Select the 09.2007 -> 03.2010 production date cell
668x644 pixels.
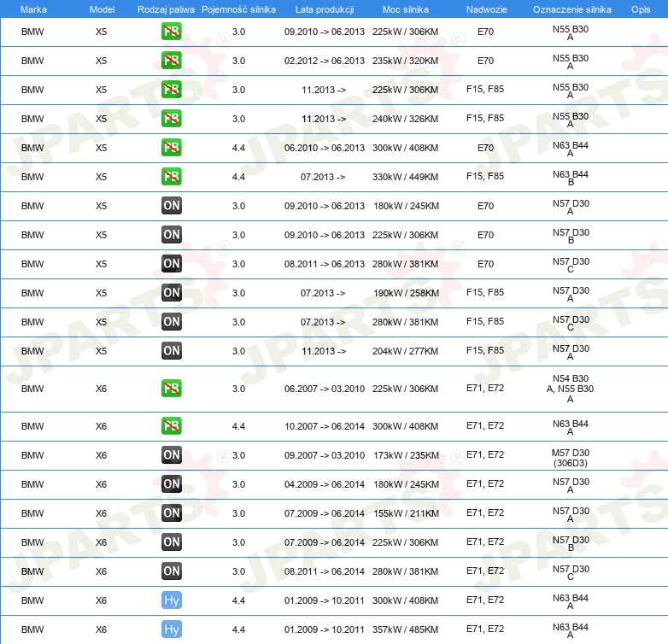point(325,455)
